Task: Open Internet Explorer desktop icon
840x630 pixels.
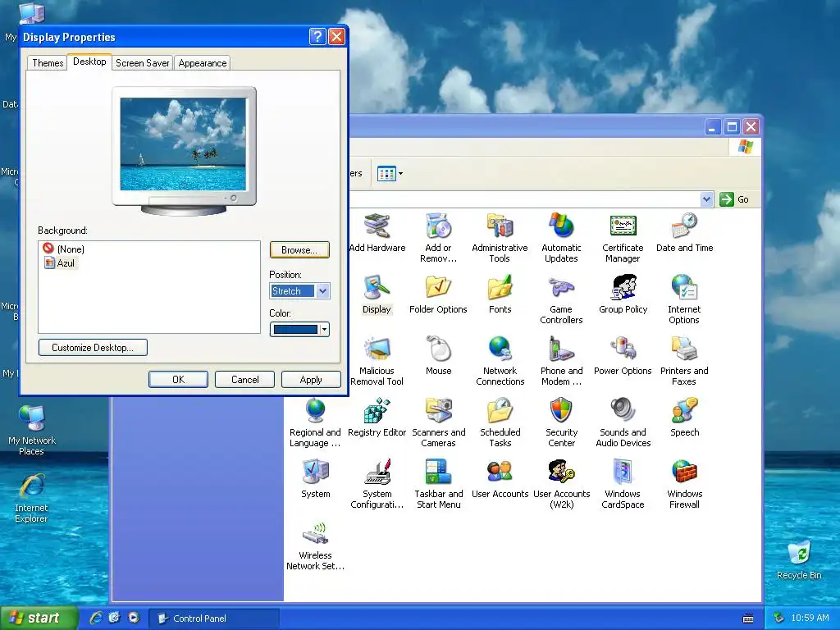Action: click(x=32, y=498)
